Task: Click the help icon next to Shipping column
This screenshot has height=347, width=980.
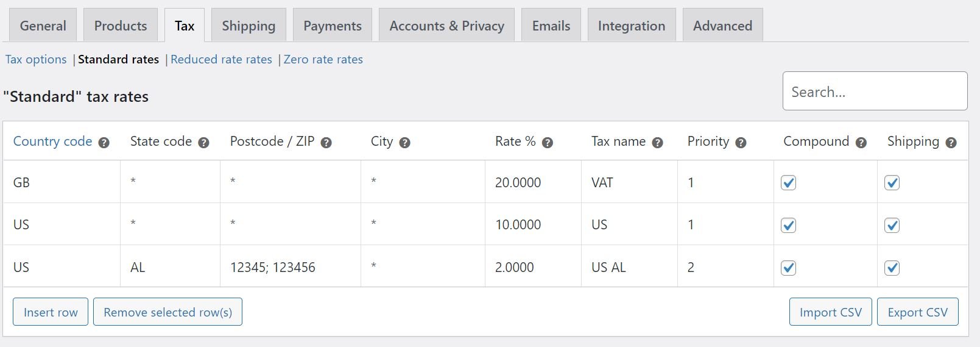Action: 951,143
